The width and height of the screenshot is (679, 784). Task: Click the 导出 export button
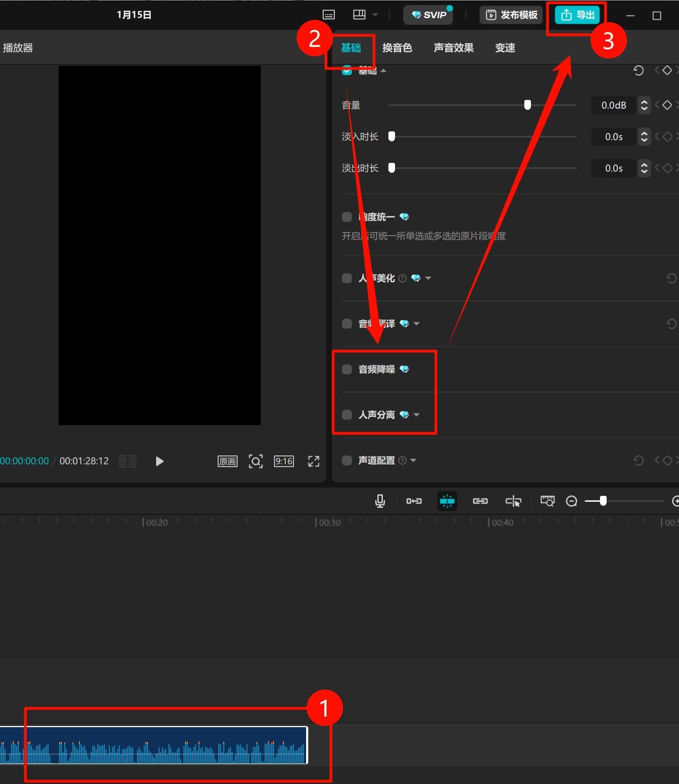tap(577, 15)
